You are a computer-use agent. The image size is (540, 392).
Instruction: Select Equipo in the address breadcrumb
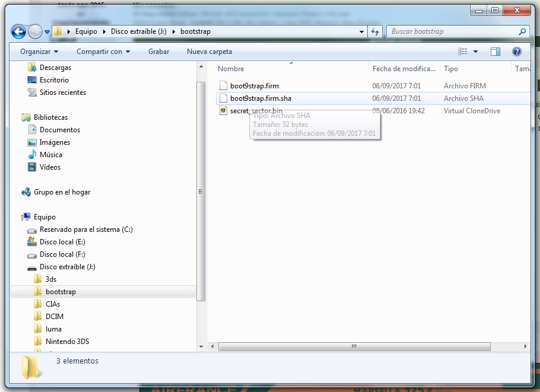[86, 31]
